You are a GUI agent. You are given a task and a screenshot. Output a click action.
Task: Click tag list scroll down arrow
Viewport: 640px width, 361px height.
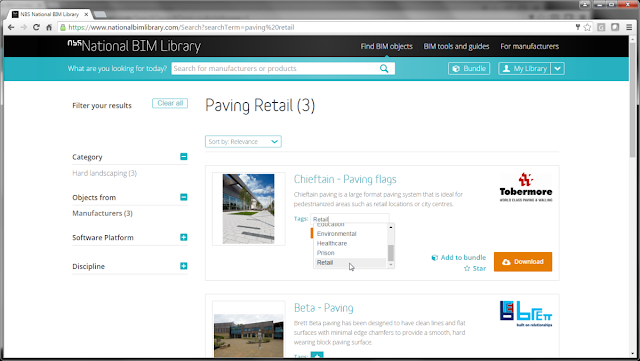point(391,265)
